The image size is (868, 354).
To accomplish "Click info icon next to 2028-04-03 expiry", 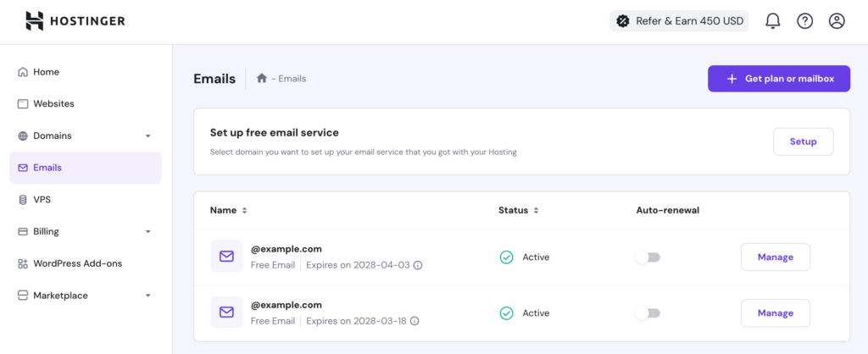I will point(417,265).
